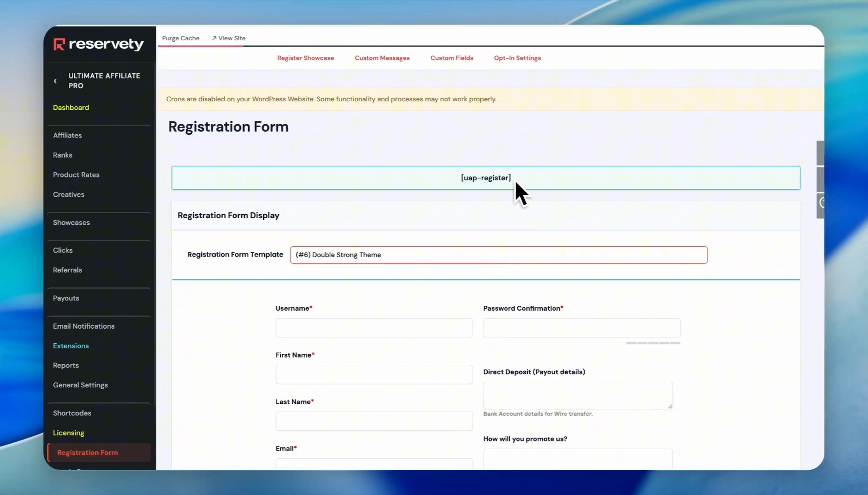Focus the First Name input field

374,374
